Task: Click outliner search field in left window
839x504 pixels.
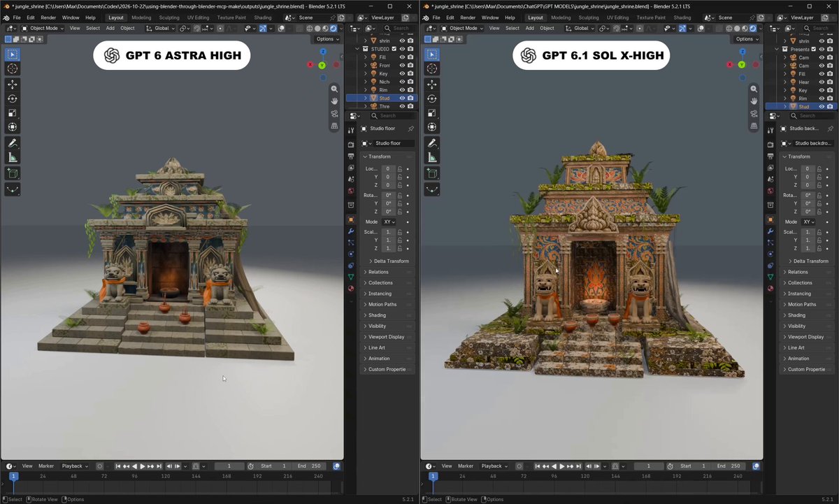Action: [401, 29]
